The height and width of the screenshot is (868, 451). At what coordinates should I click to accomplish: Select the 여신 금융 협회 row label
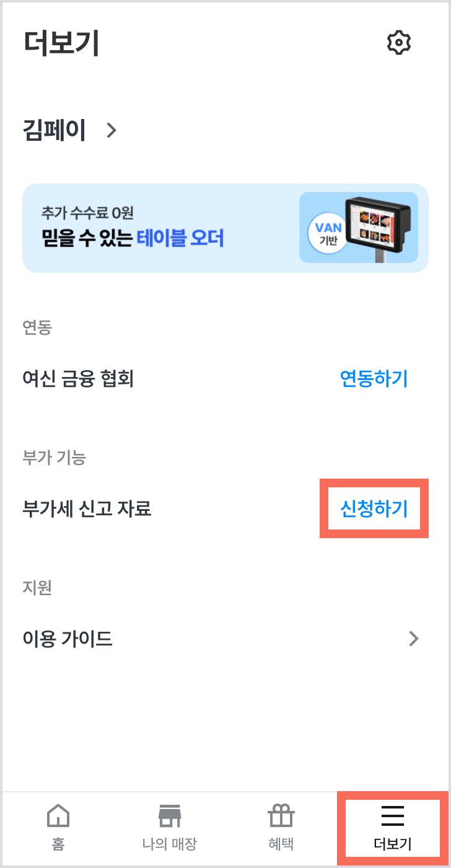coord(78,378)
